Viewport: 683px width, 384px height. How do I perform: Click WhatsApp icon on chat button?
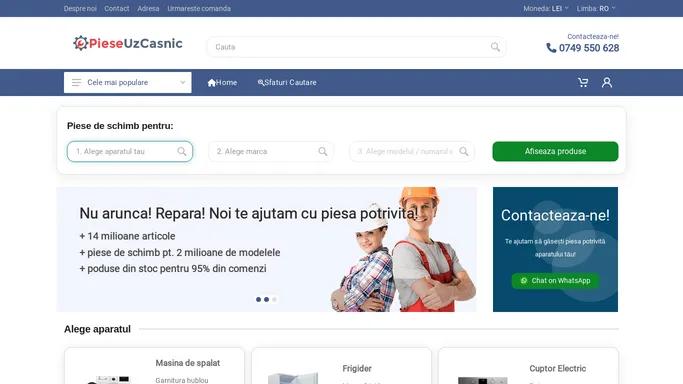point(524,281)
